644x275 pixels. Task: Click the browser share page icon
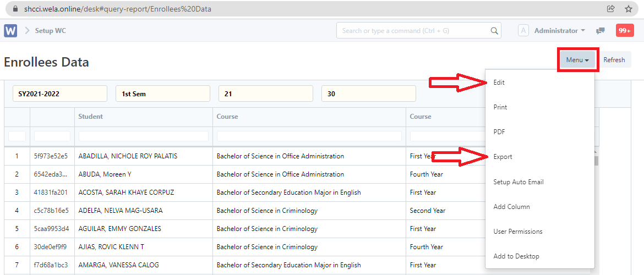(610, 9)
